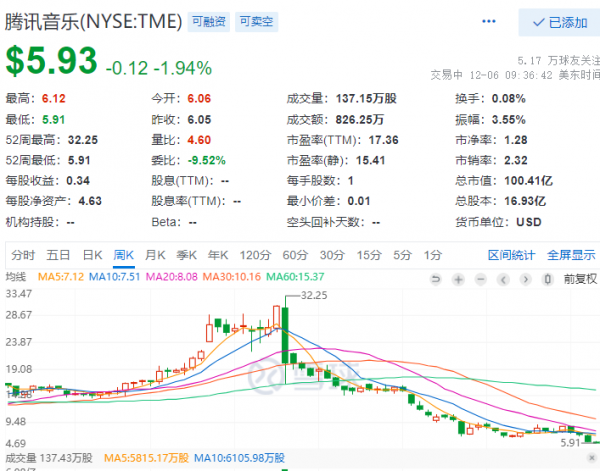600x471 pixels.
Task: Zoom in the chart with plus icon
Action: pyautogui.click(x=458, y=280)
